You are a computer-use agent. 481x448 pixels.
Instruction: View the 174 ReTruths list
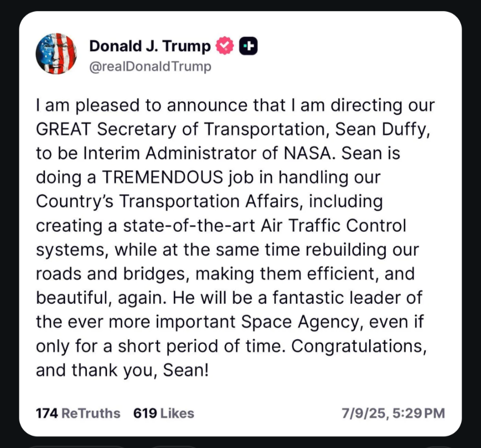[x=78, y=413]
